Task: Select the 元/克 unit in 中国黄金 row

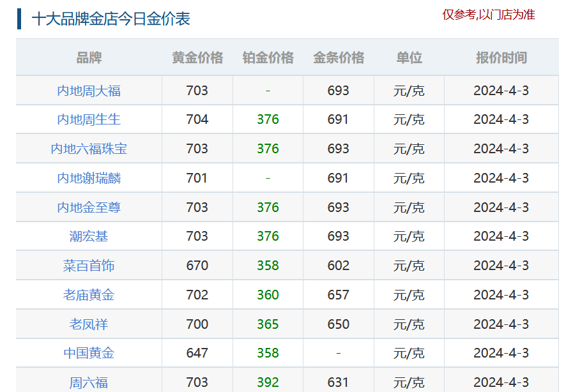Action: point(409,354)
